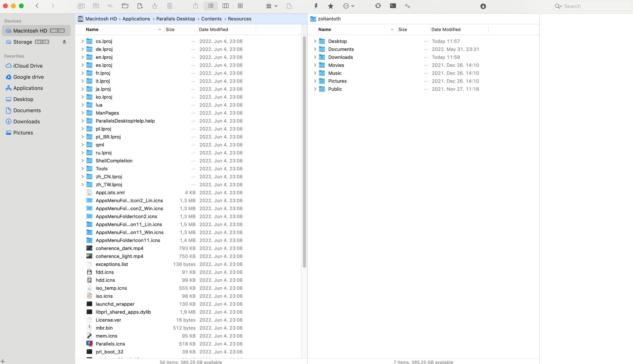Open the Activities download-arrow icon
The image size is (633, 364).
tap(483, 6)
